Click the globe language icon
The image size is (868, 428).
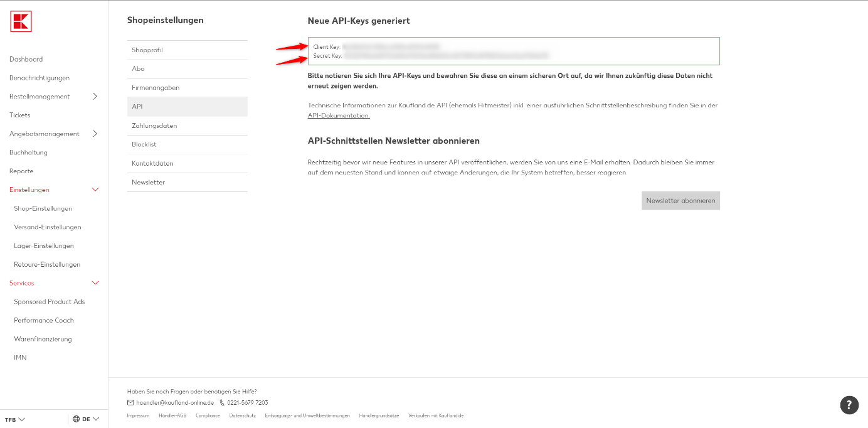(x=76, y=419)
